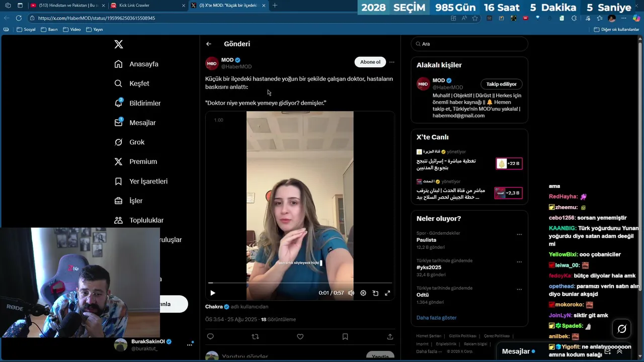
Task: Click the Chakra source username link
Action: click(x=214, y=307)
